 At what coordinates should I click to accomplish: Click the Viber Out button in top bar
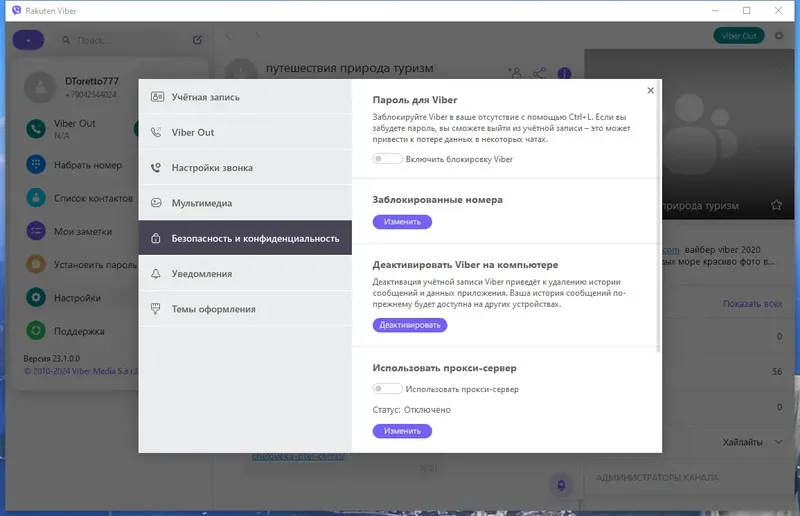click(x=739, y=36)
